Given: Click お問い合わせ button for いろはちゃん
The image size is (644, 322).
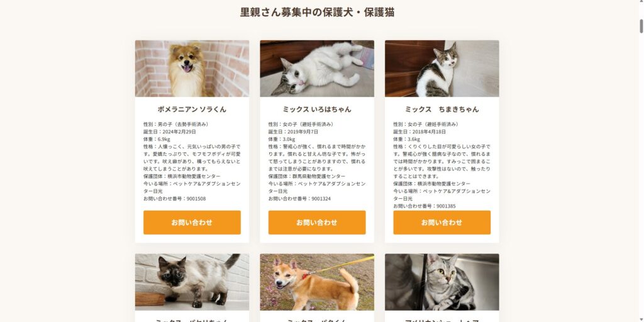Looking at the screenshot, I should pyautogui.click(x=317, y=223).
